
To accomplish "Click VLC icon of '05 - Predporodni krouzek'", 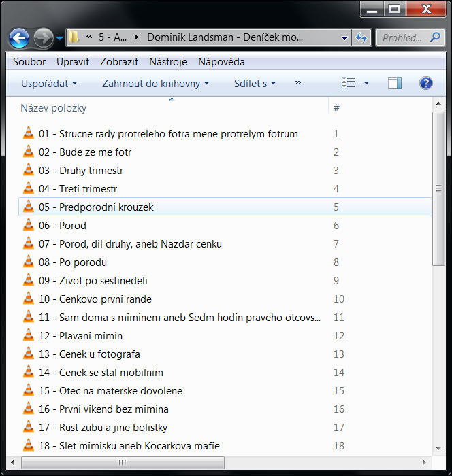I will (x=29, y=207).
